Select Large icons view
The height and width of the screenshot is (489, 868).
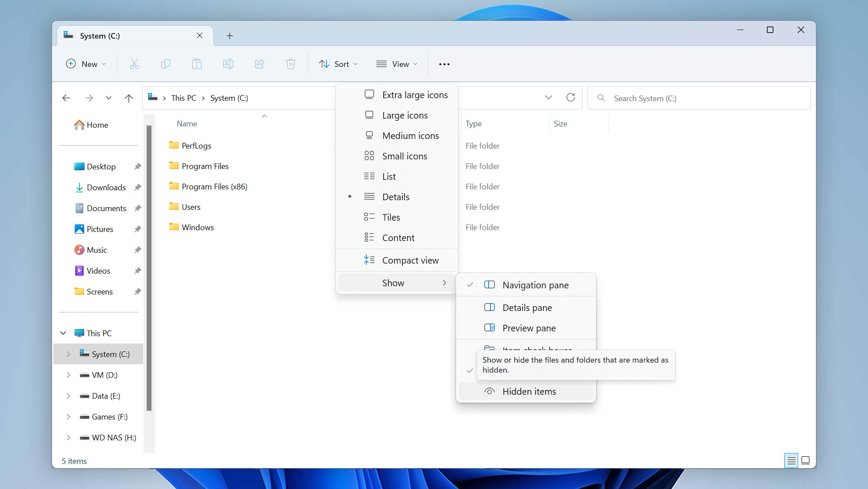397,116
